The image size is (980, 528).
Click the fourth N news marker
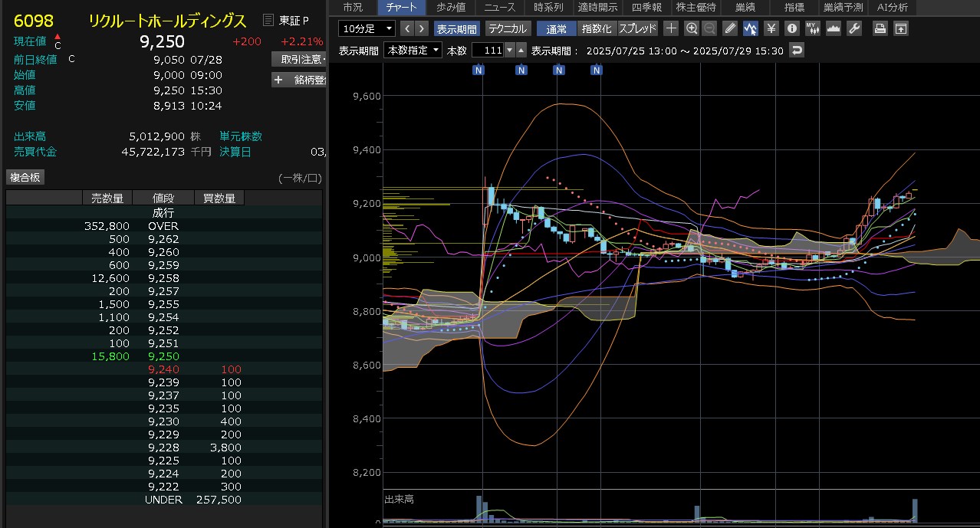pyautogui.click(x=597, y=71)
